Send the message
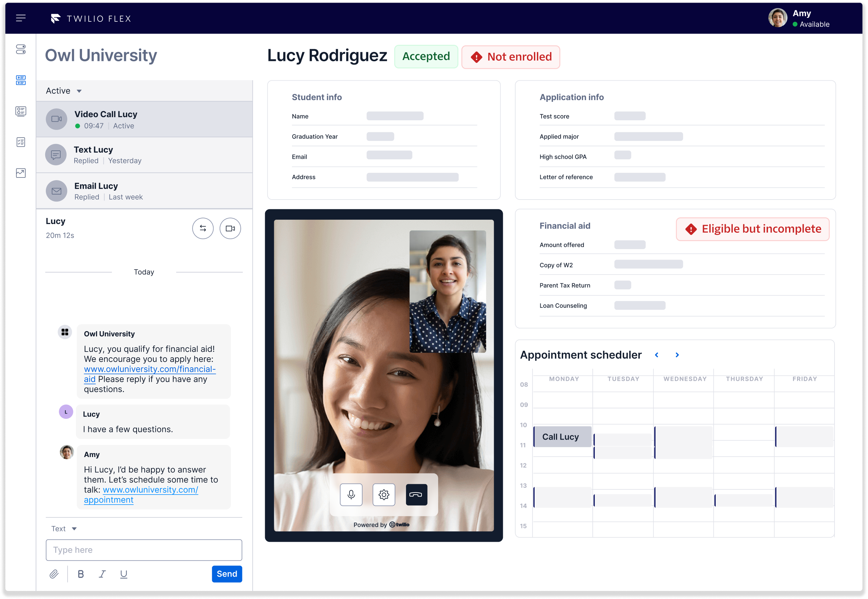Image resolution: width=868 pixels, height=599 pixels. (227, 574)
